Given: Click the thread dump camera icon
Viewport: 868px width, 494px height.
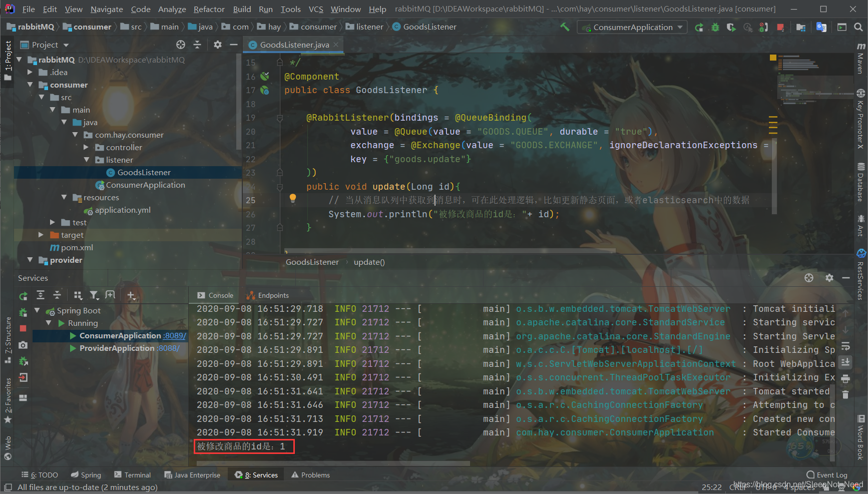Looking at the screenshot, I should click(23, 345).
